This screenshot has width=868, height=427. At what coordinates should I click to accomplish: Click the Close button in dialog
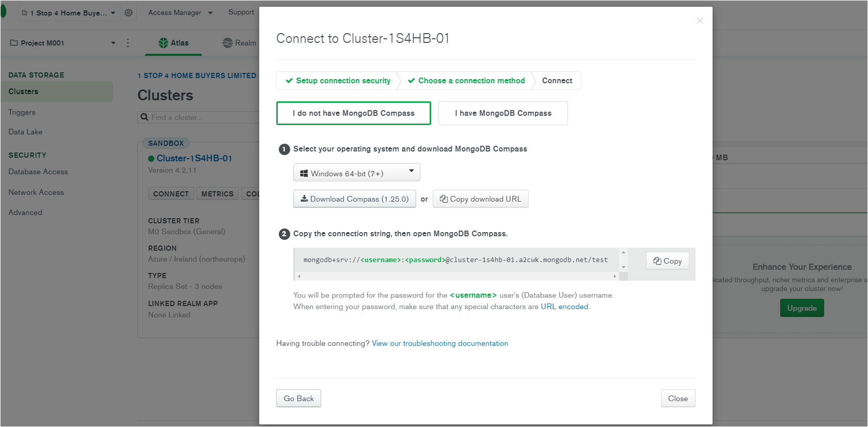678,399
